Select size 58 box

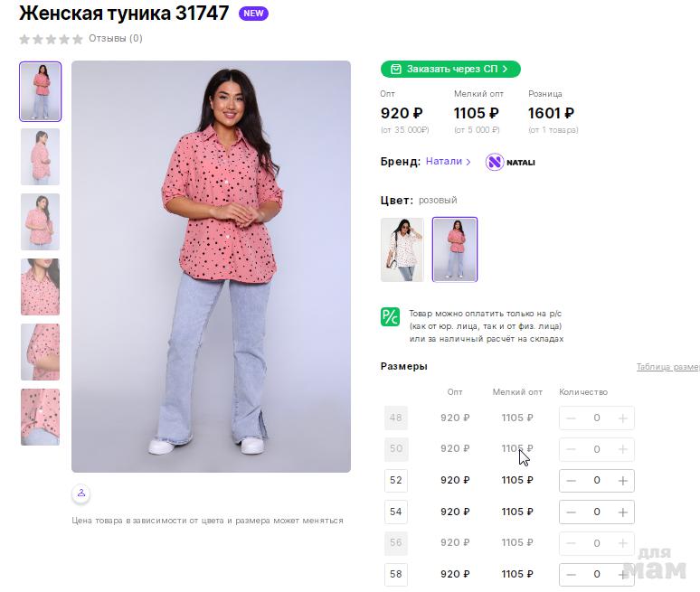point(395,574)
